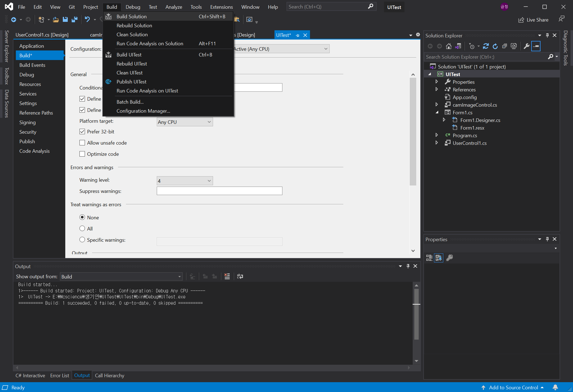Click the Live Share button
Screen dimensions: 573x392
click(533, 20)
